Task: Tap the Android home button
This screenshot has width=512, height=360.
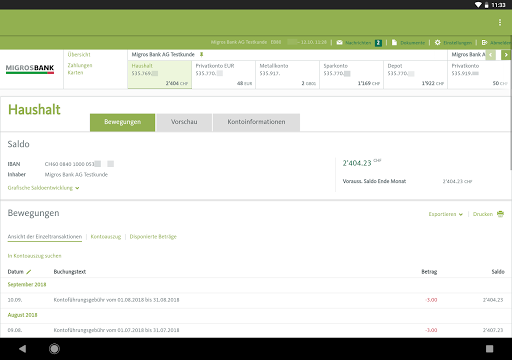Action: [x=54, y=349]
